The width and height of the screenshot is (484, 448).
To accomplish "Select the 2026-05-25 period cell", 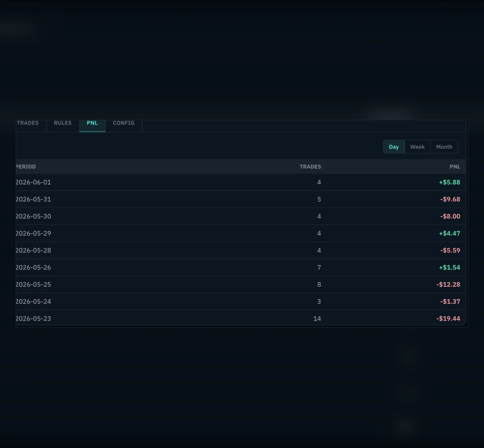I will [33, 284].
